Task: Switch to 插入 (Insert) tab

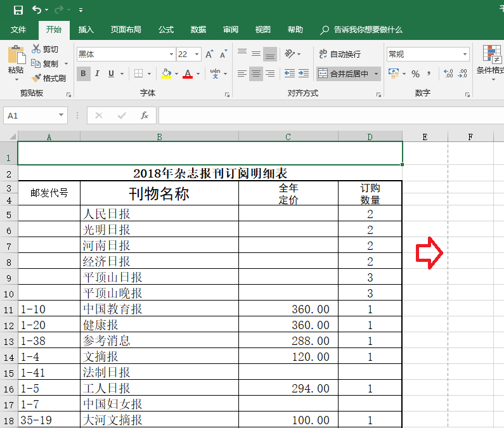Action: pyautogui.click(x=86, y=30)
